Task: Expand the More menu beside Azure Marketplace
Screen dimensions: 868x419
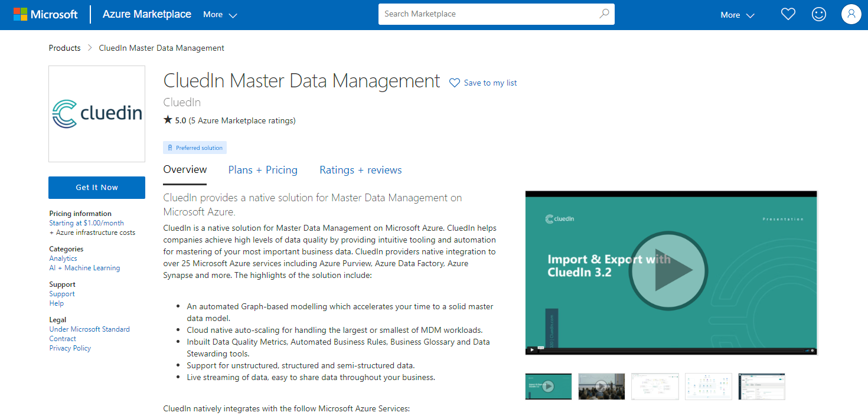Action: pos(220,15)
